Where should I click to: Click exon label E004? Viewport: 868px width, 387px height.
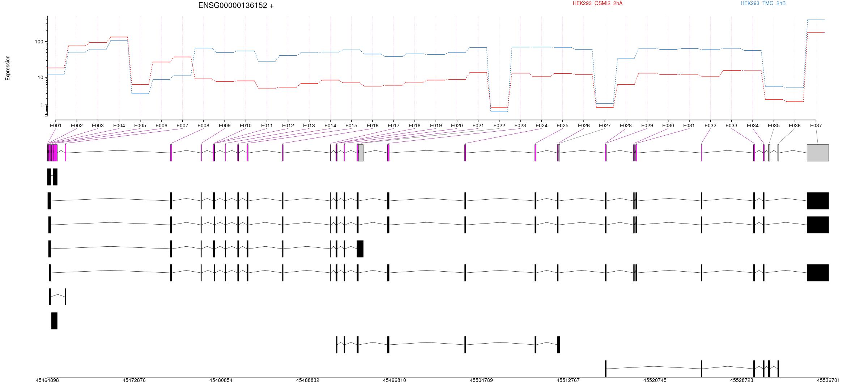[119, 126]
